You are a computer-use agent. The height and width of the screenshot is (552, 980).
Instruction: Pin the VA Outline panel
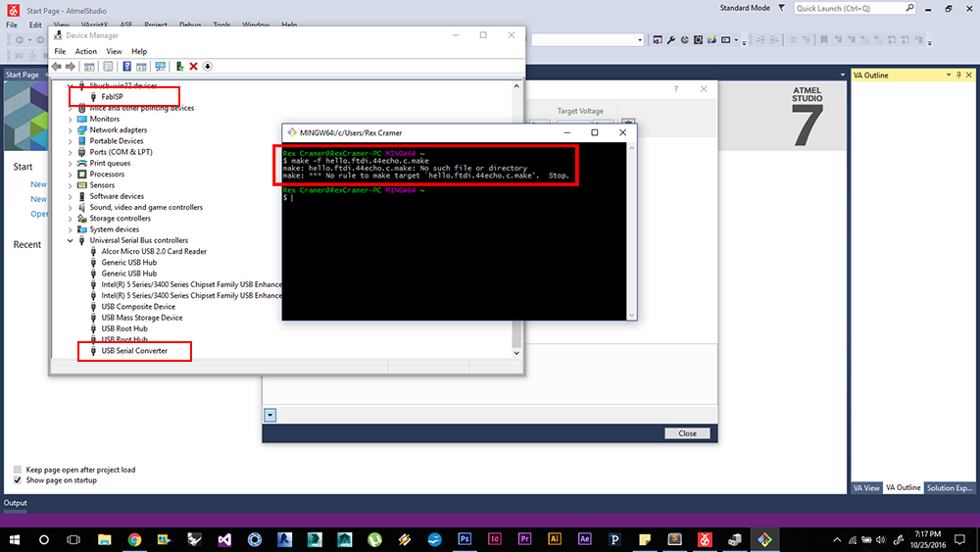958,75
